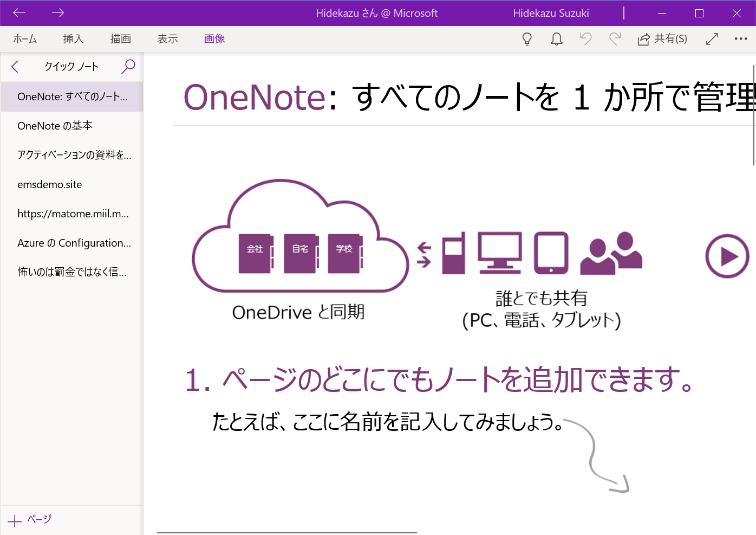The image size is (756, 535).
Task: Open the 'emsdemo.site' page
Action: coord(72,184)
